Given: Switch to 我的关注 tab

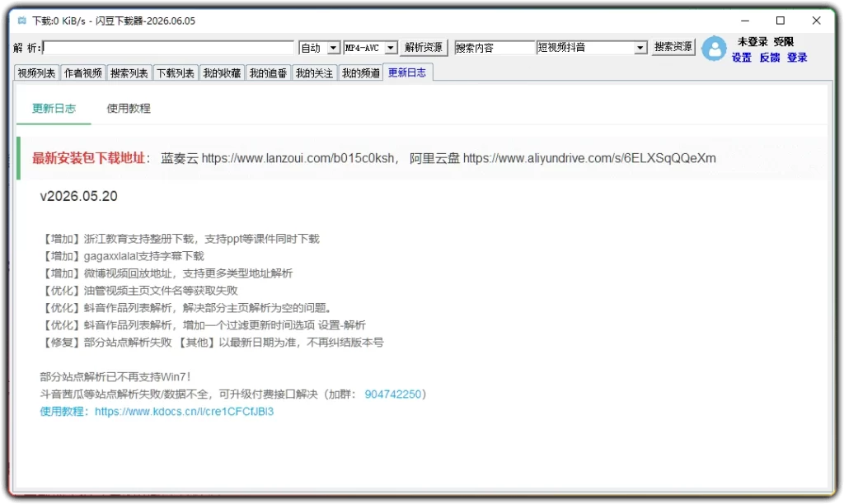Looking at the screenshot, I should [314, 73].
